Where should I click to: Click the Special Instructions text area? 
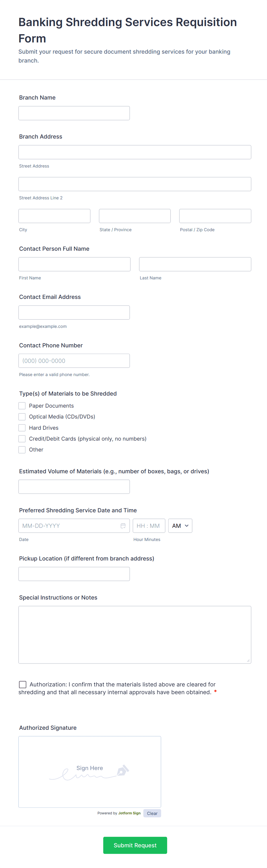135,635
